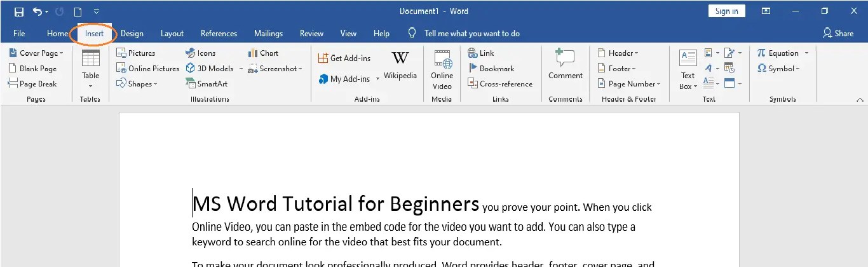Viewport: 868px width, 267px height.
Task: Insert an Online Video
Action: (442, 71)
